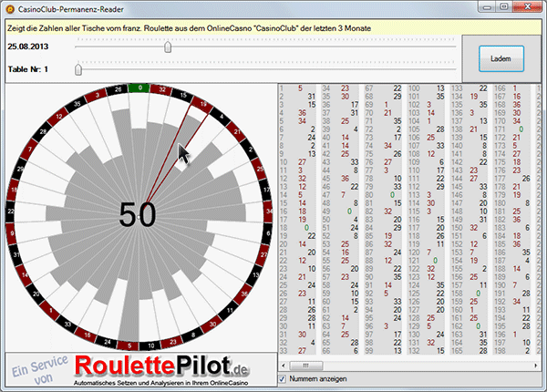Select green 0 segment on roulette wheel
The image size is (547, 392).
coord(139,88)
